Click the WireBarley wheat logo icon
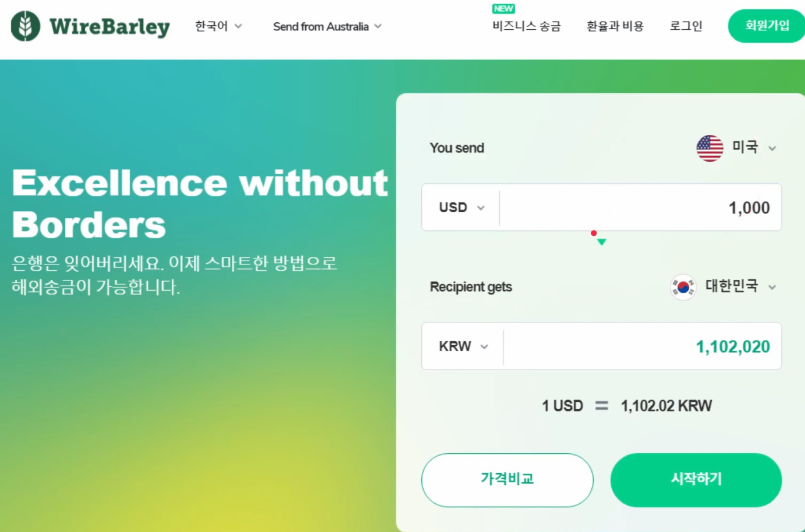 coord(24,26)
